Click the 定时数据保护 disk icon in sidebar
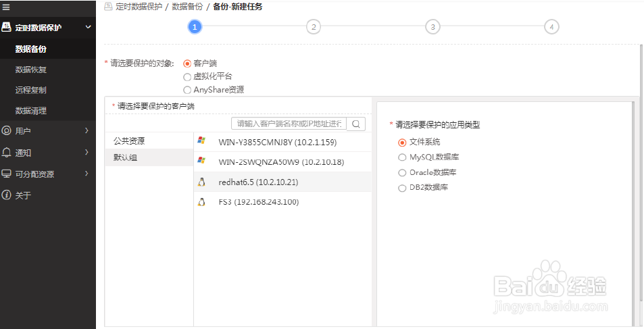 [x=6, y=27]
